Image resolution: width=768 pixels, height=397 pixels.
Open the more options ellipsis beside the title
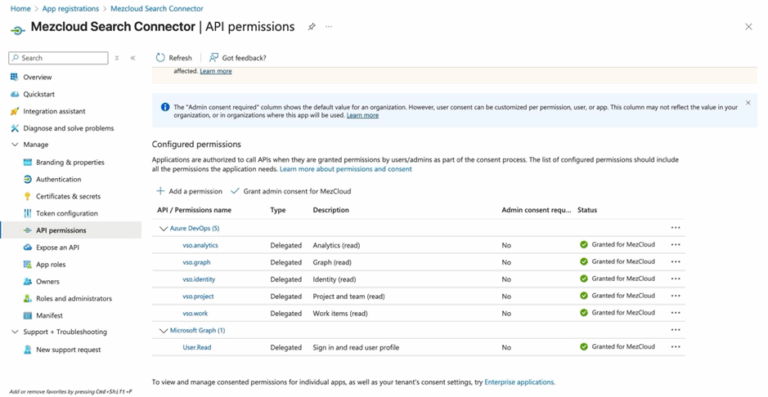click(329, 26)
